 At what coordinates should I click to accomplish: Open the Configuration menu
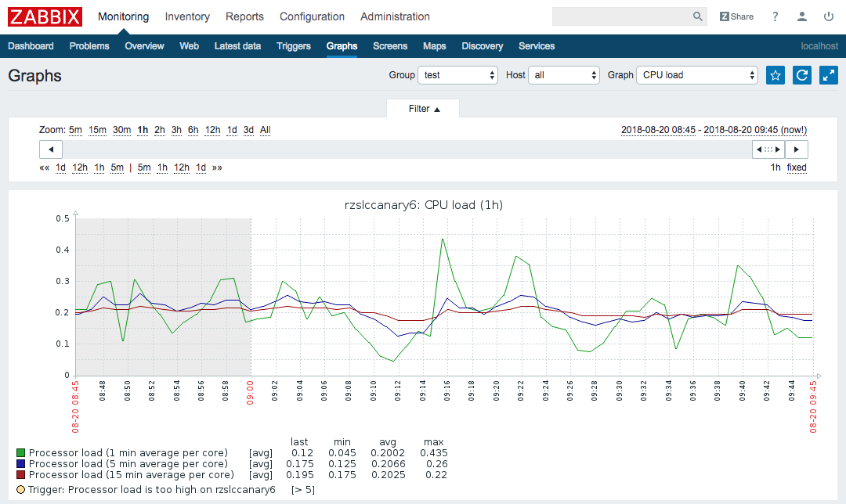tap(312, 16)
